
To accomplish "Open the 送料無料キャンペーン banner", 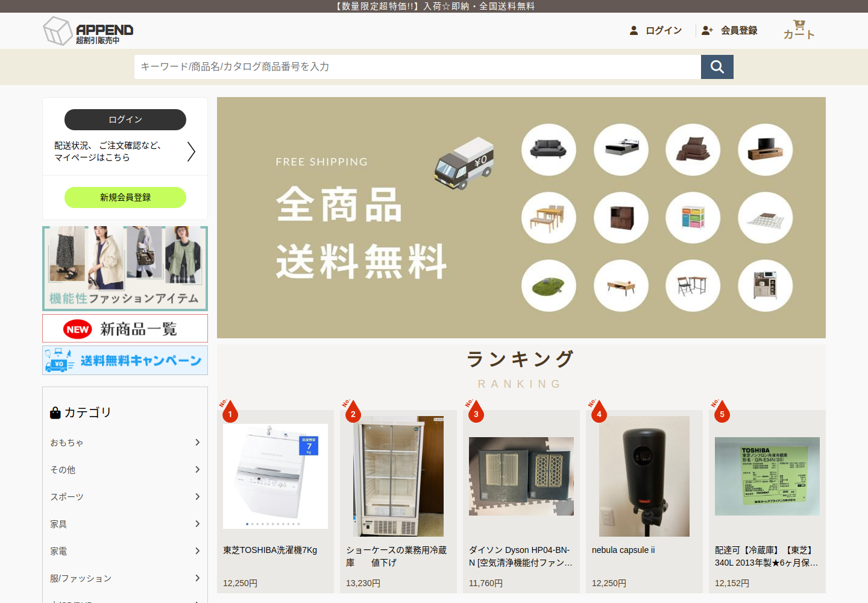I will click(125, 360).
